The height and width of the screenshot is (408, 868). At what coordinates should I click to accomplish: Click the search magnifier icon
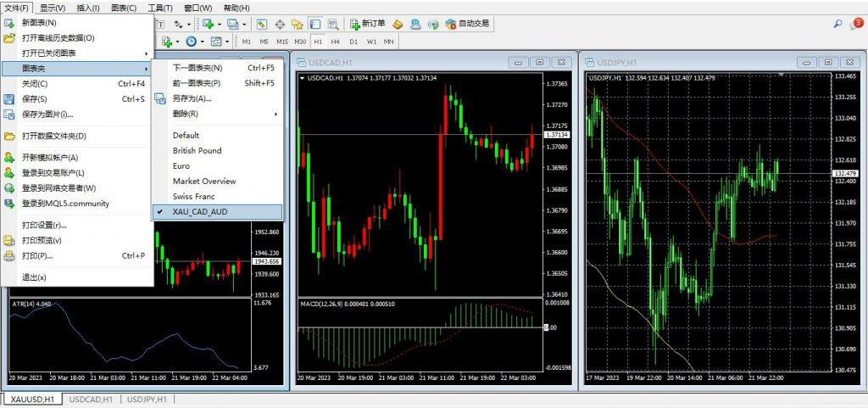838,23
